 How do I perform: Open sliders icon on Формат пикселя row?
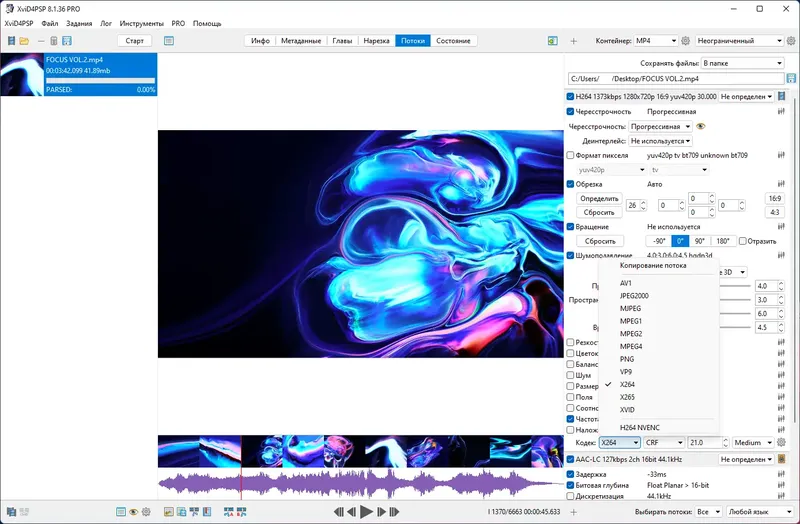click(781, 155)
